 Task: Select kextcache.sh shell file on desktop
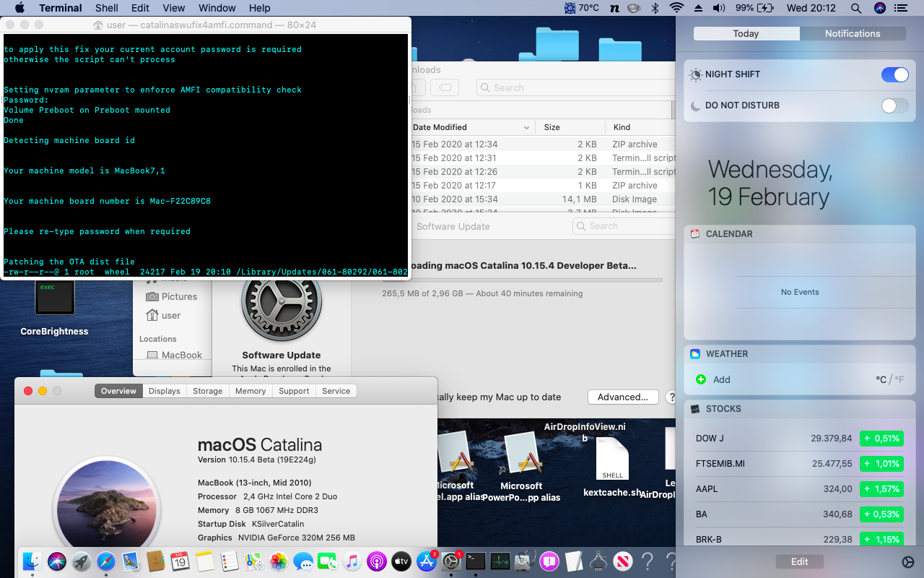[x=612, y=467]
